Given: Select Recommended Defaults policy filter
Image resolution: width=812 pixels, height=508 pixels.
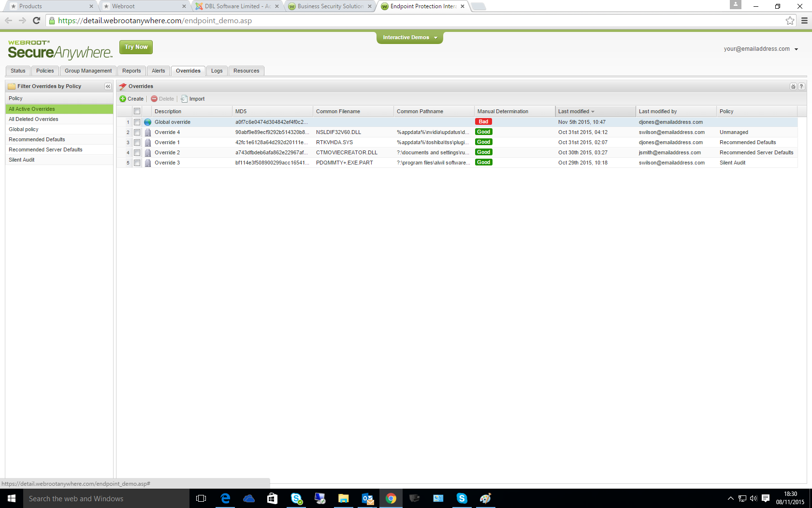Looking at the screenshot, I should point(59,139).
